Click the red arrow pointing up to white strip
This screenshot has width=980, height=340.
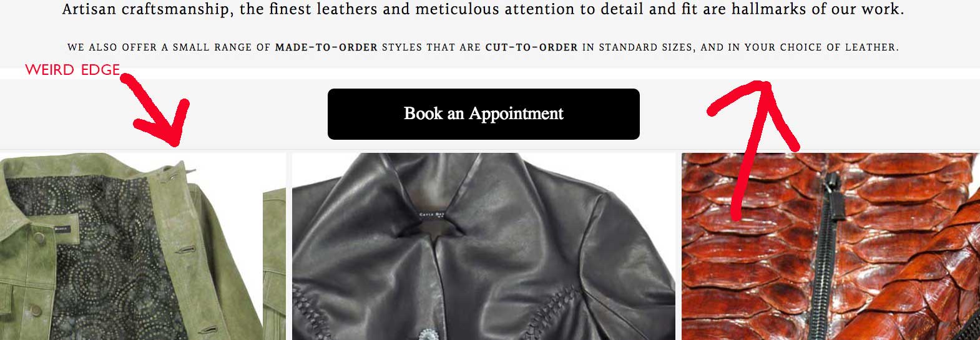coord(753,148)
